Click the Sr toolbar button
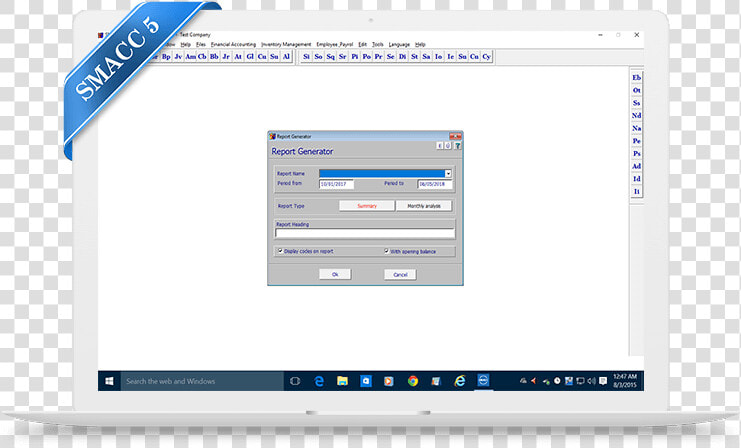The image size is (741, 448). pyautogui.click(x=343, y=57)
